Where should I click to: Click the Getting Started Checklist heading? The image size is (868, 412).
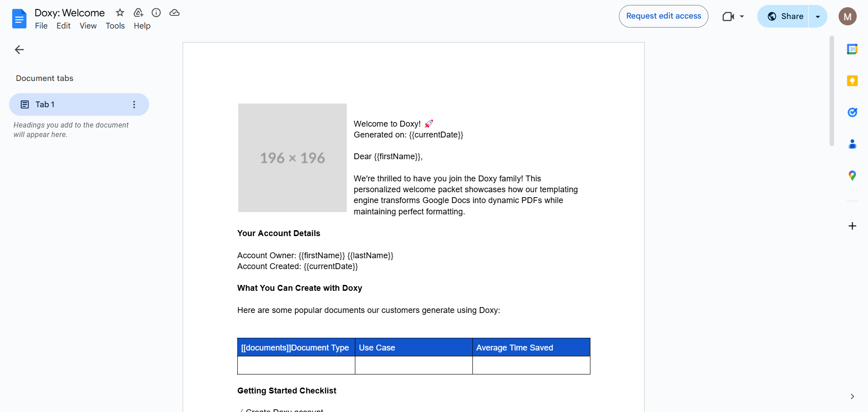287,391
